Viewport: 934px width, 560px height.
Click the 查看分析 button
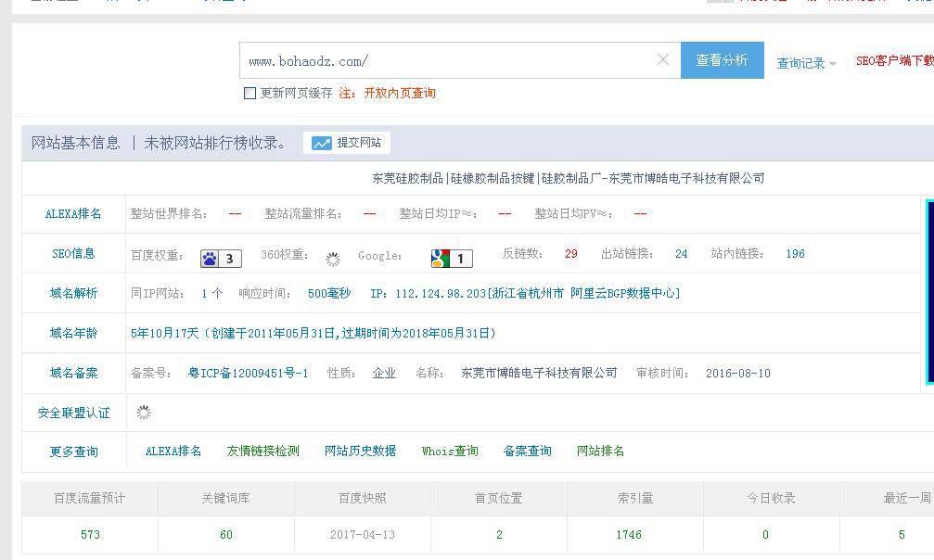pyautogui.click(x=722, y=60)
